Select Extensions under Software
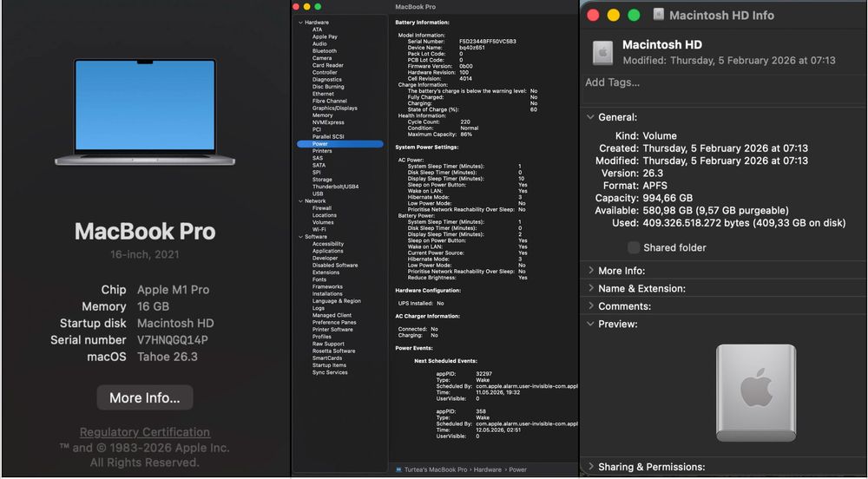 (325, 272)
